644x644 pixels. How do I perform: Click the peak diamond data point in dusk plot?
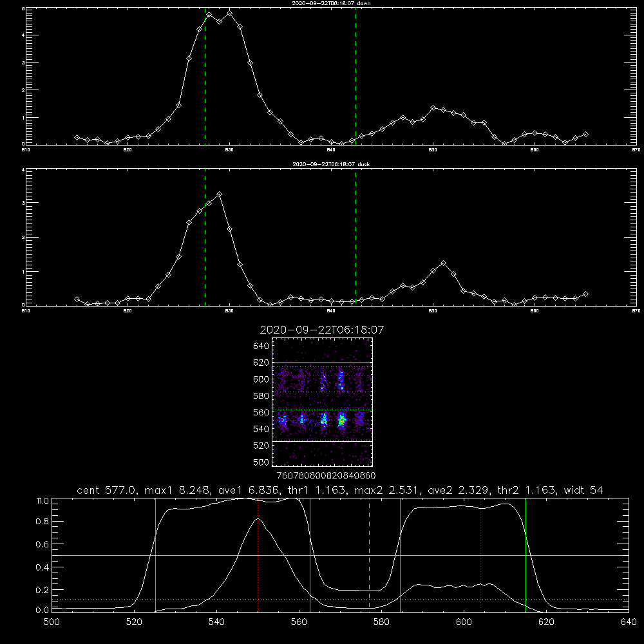220,194
